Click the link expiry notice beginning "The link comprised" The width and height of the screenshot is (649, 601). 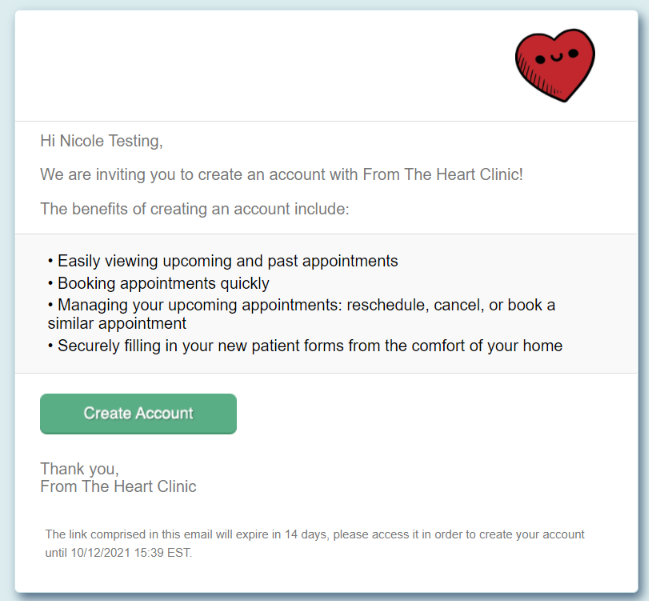tap(314, 535)
